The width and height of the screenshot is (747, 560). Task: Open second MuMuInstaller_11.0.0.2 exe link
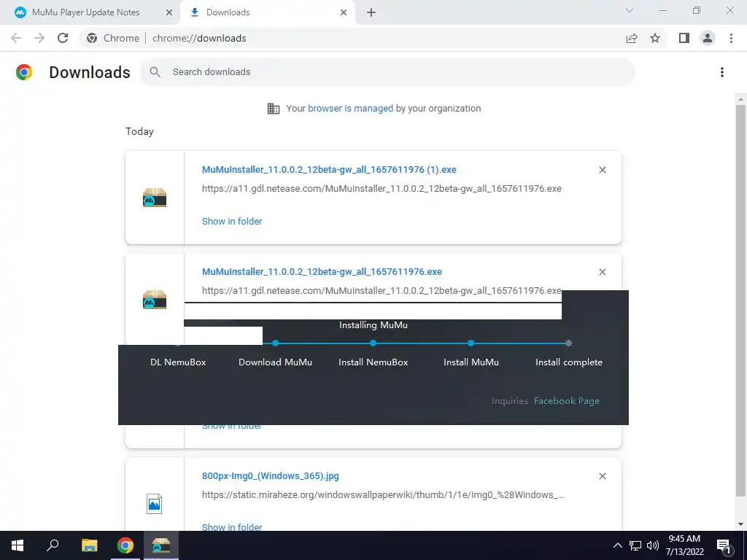322,271
